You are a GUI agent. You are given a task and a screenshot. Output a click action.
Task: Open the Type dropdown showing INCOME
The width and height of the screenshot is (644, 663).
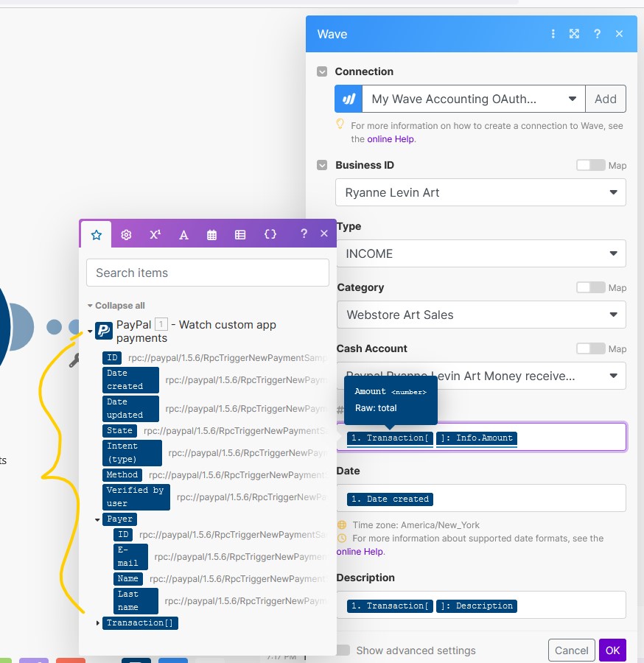pyautogui.click(x=481, y=253)
